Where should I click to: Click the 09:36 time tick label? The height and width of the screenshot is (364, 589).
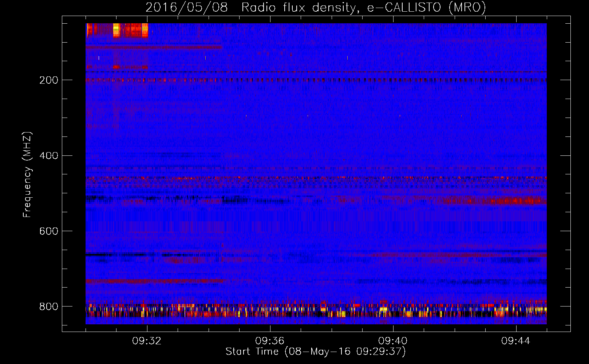click(x=270, y=341)
